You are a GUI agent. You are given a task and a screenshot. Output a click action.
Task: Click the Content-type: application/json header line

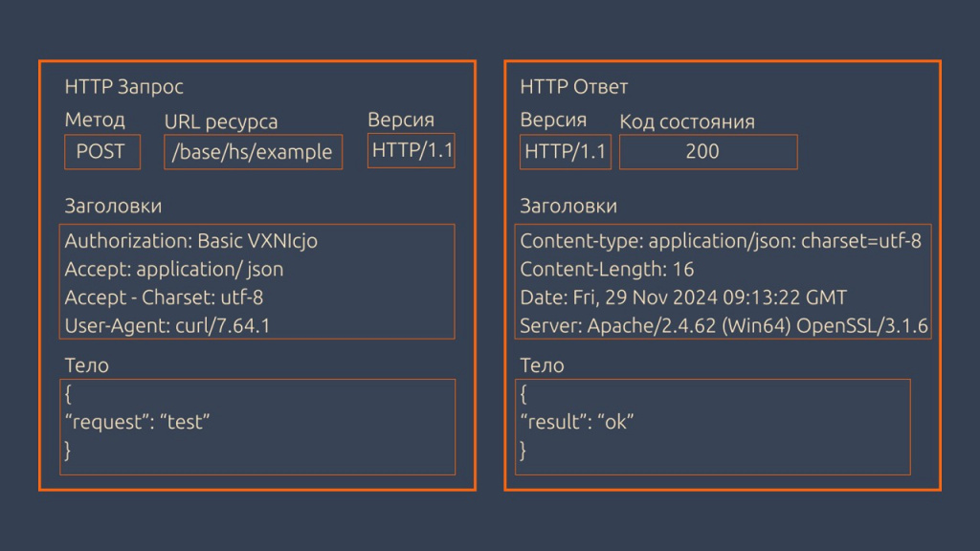point(720,241)
